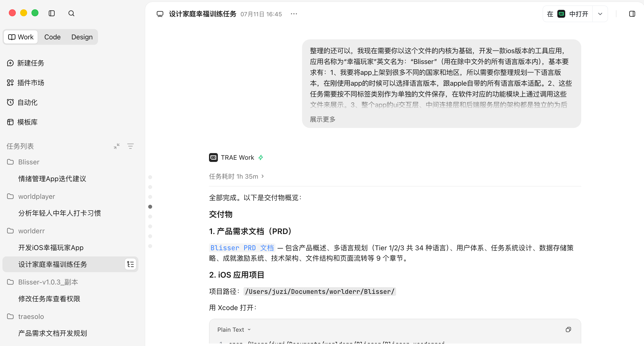Viewport: 644px width, 346px height.
Task: Click 在…中打开 open-in button
Action: point(567,14)
